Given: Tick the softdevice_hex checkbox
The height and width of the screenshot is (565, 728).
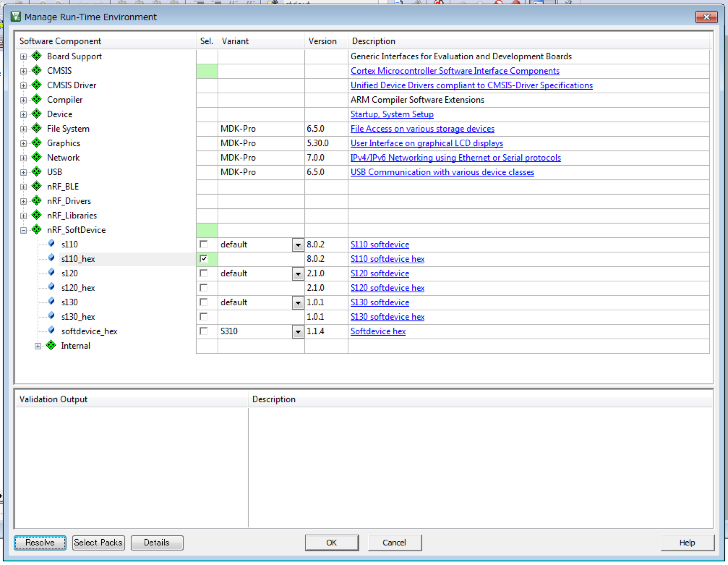Looking at the screenshot, I should [x=204, y=331].
